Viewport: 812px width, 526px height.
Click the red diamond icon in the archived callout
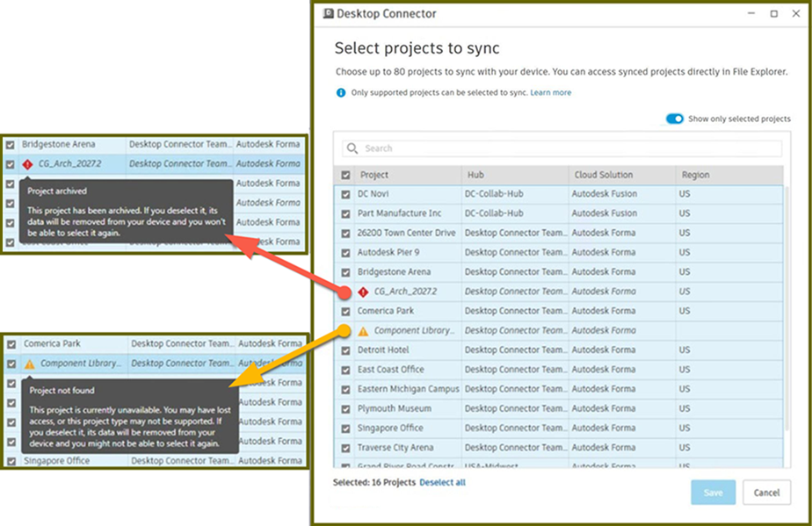pos(28,164)
